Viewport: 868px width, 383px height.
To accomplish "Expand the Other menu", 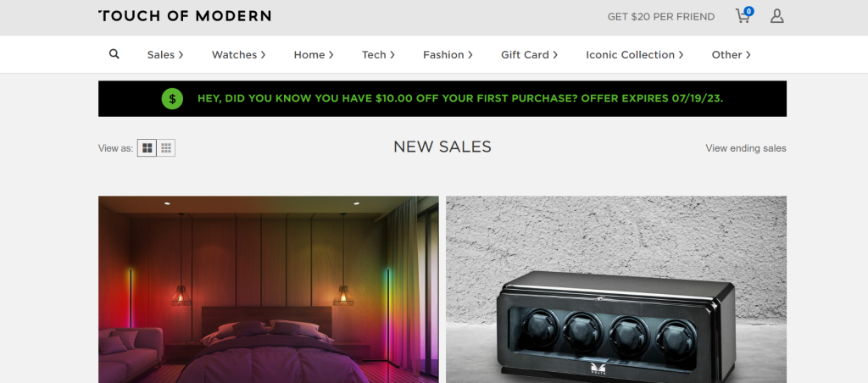I will 731,55.
